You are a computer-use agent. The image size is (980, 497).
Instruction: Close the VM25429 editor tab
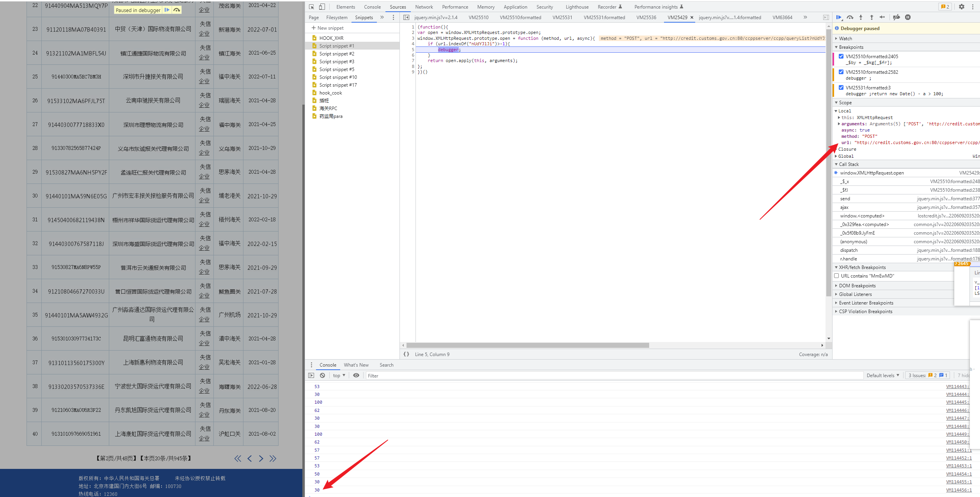(x=692, y=17)
